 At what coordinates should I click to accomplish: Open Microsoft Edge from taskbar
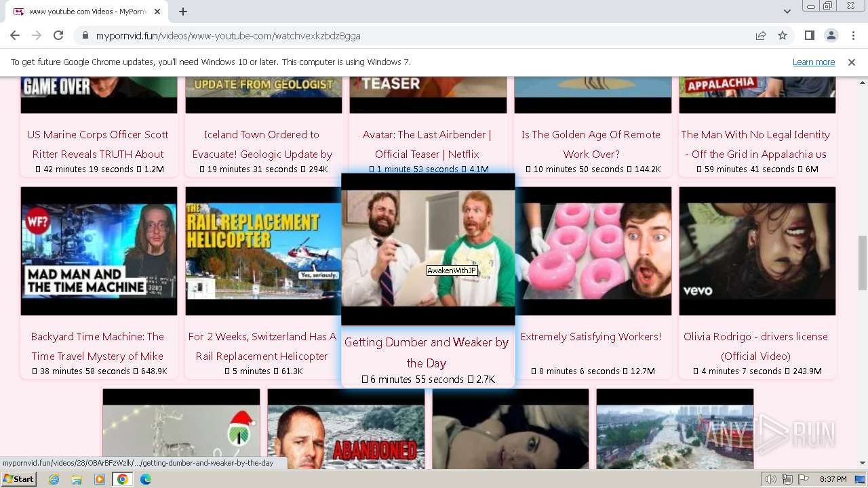(x=145, y=479)
